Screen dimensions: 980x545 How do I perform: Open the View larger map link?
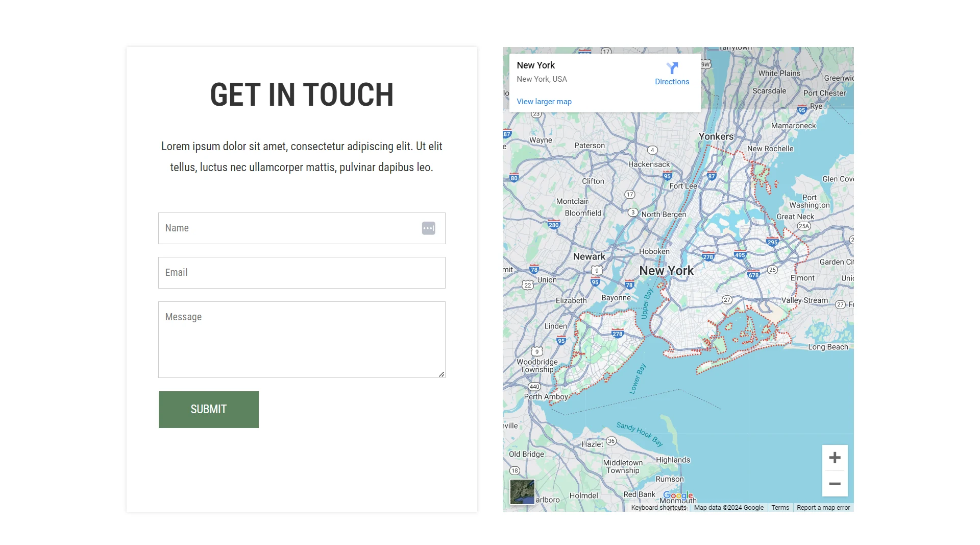tap(544, 102)
